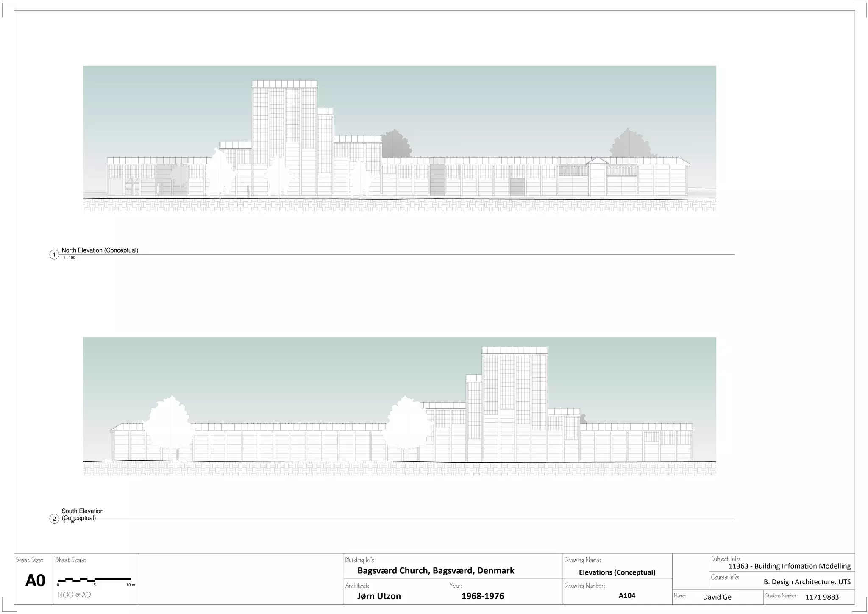Click the South Elevation (Conceptual) title
This screenshot has height=614, width=868.
click(x=83, y=514)
